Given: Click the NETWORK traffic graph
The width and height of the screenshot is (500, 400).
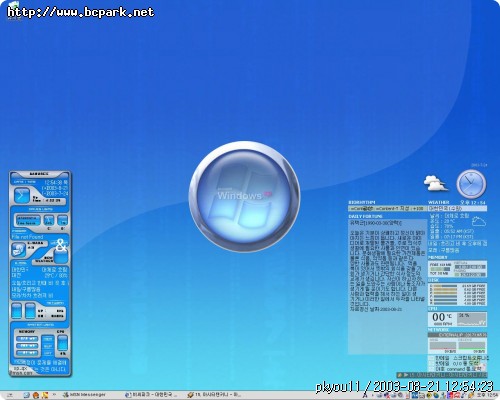Looking at the screenshot, I should [x=457, y=345].
